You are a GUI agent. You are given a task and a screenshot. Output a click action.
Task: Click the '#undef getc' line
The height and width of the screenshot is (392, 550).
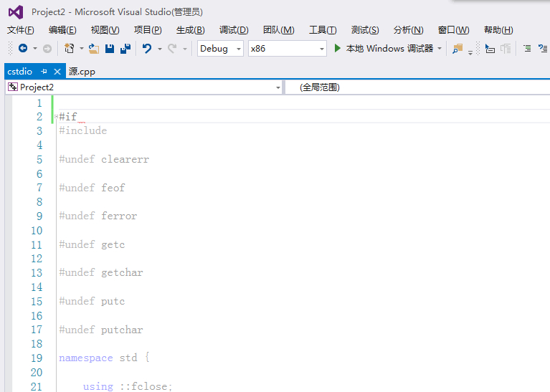click(92, 245)
